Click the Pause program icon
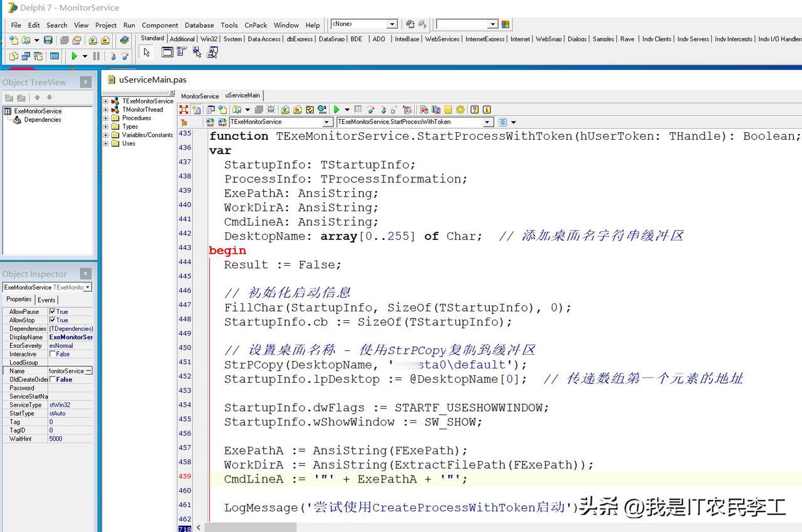Viewport: 802px width, 532px height. pos(96,56)
